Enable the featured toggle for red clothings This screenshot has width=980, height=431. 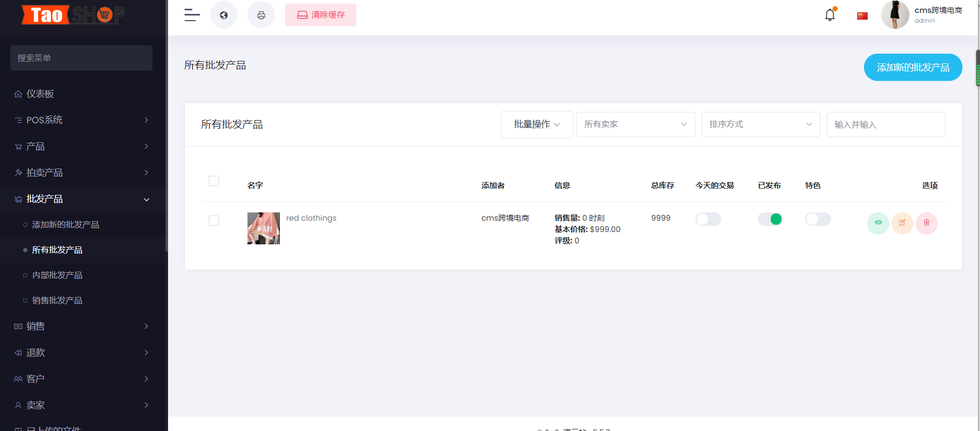818,219
